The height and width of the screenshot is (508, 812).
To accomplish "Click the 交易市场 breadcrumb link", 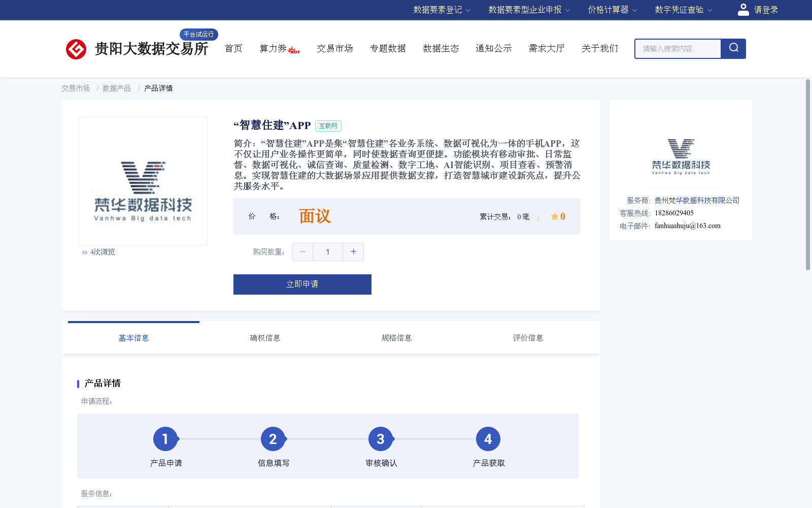I will [76, 88].
